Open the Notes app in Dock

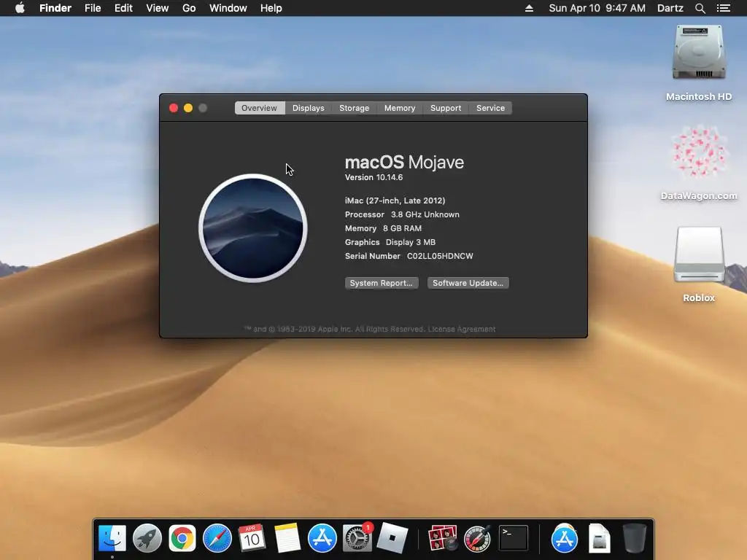click(287, 538)
